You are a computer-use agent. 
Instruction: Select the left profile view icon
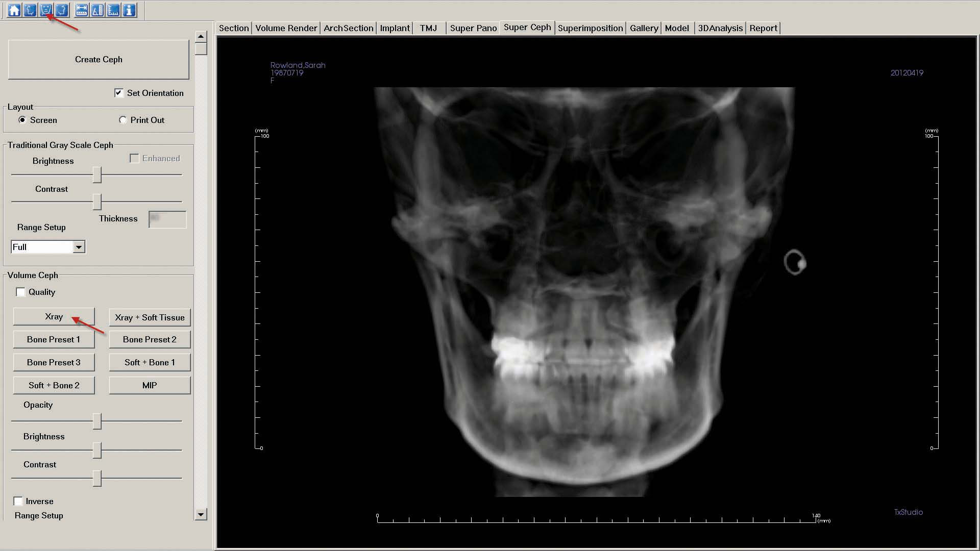(x=30, y=10)
